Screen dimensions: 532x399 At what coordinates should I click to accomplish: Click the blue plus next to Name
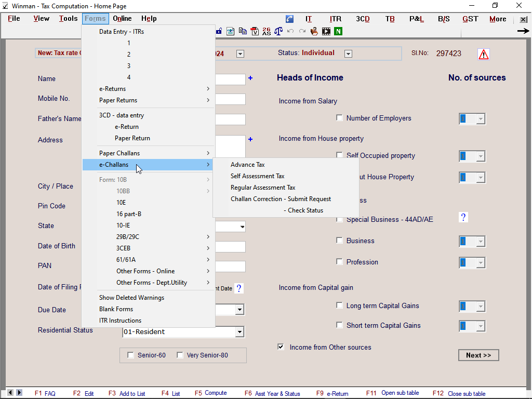[x=250, y=78]
